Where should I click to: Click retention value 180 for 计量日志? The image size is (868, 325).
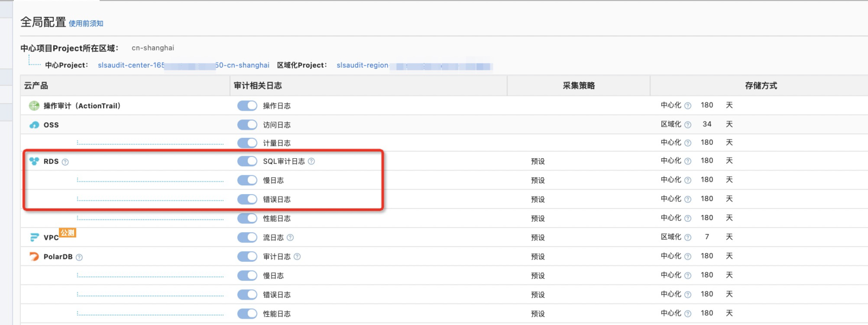pyautogui.click(x=707, y=142)
